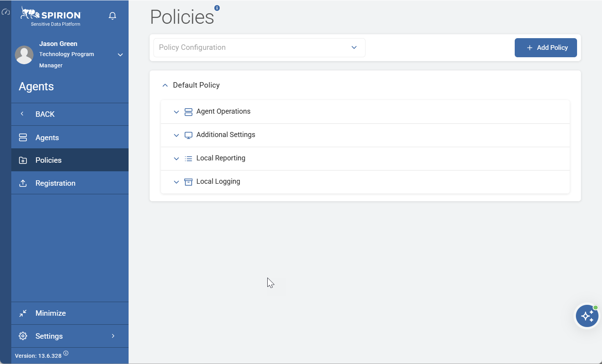Click the dashboard gauge icon

click(6, 12)
